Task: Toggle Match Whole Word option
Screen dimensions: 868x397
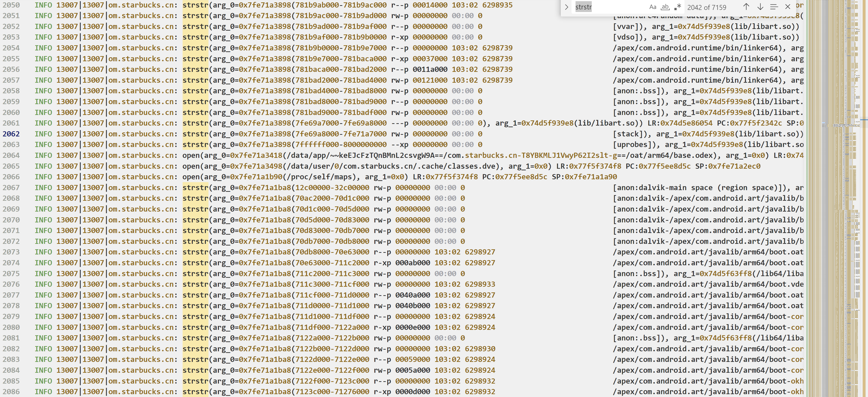Action: [x=665, y=7]
